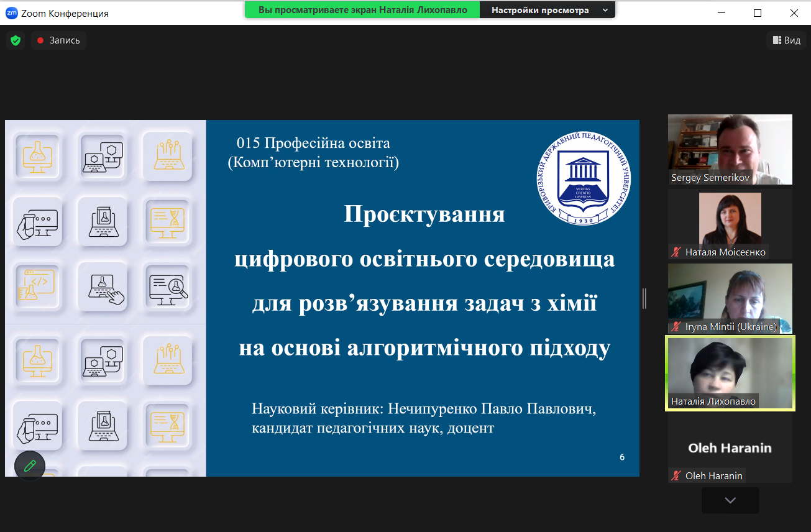
Task: Click the university emblem on the slide
Action: coord(582,179)
